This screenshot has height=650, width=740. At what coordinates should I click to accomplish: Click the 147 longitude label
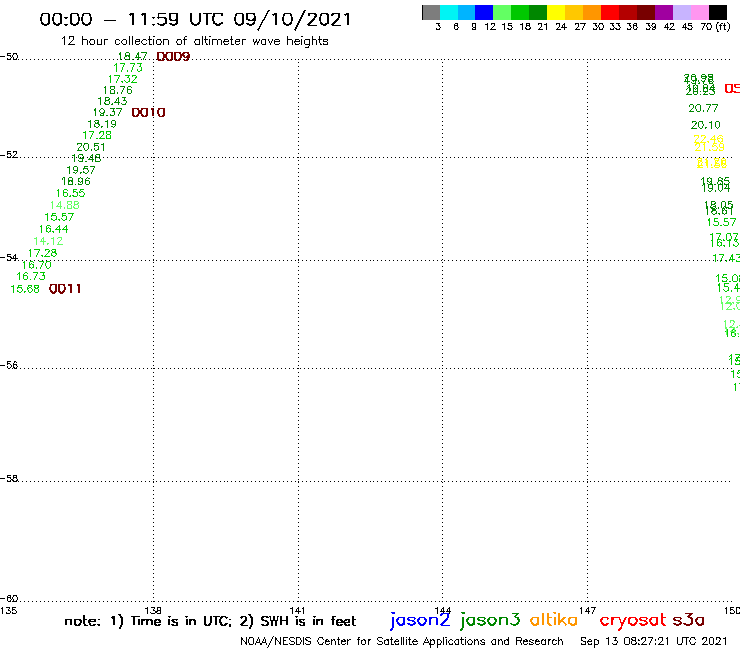pyautogui.click(x=587, y=610)
